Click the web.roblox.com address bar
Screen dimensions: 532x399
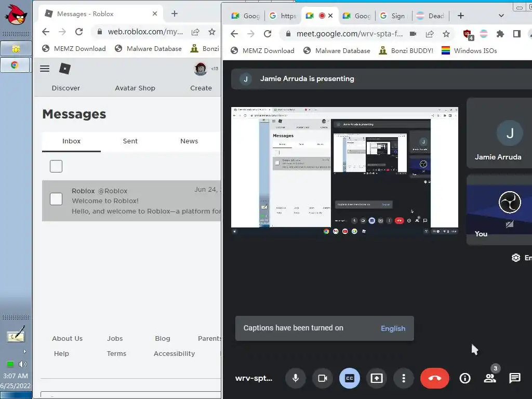[145, 32]
